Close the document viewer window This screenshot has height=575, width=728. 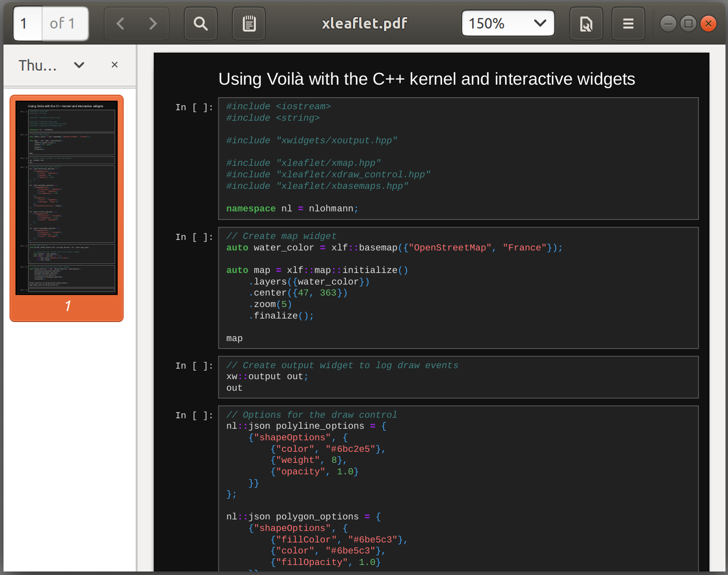pyautogui.click(x=708, y=24)
